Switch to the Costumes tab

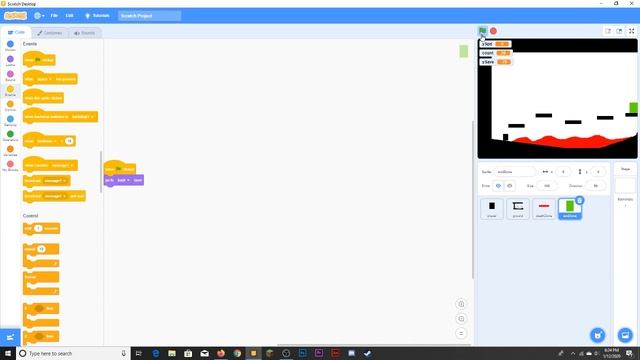point(50,33)
